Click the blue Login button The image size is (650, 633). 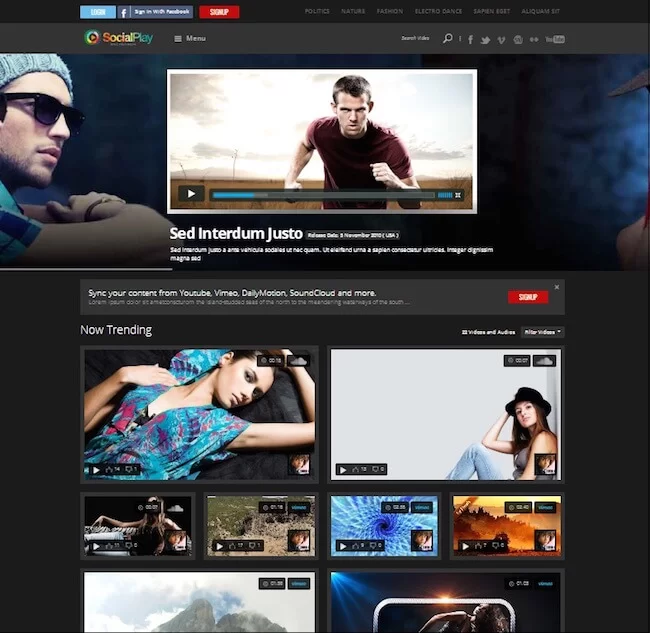(x=97, y=12)
